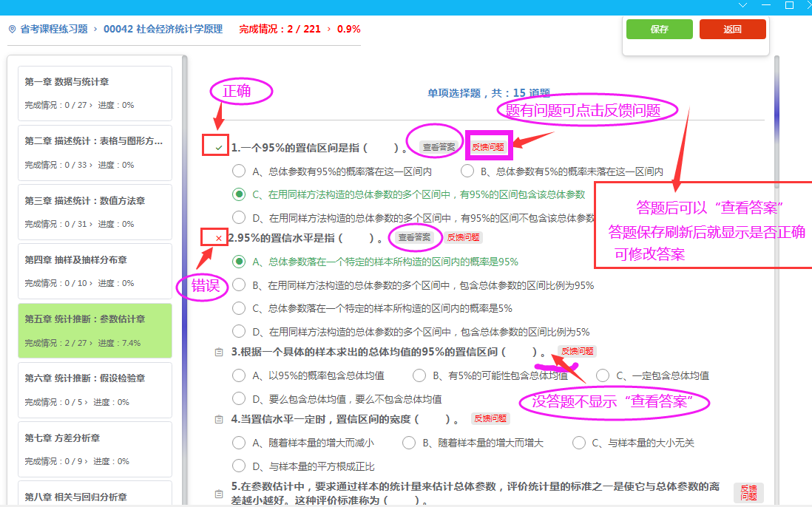Select option A radio for question 2
Screen dimensions: 812x507
click(x=239, y=262)
